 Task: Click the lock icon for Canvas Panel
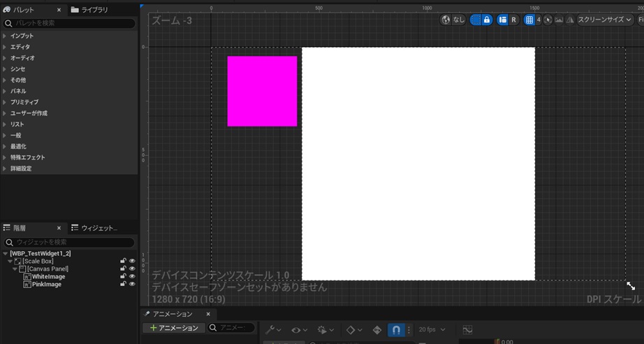pyautogui.click(x=123, y=268)
